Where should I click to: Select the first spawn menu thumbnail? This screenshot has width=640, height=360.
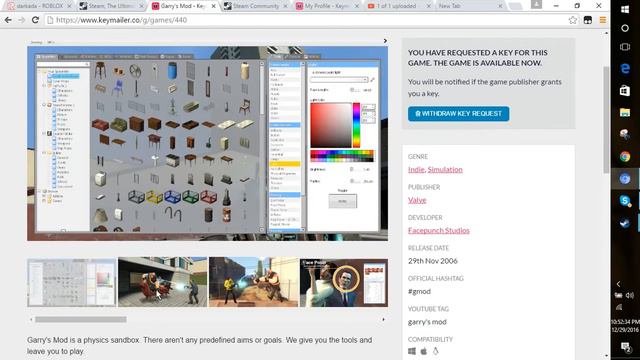point(71,282)
